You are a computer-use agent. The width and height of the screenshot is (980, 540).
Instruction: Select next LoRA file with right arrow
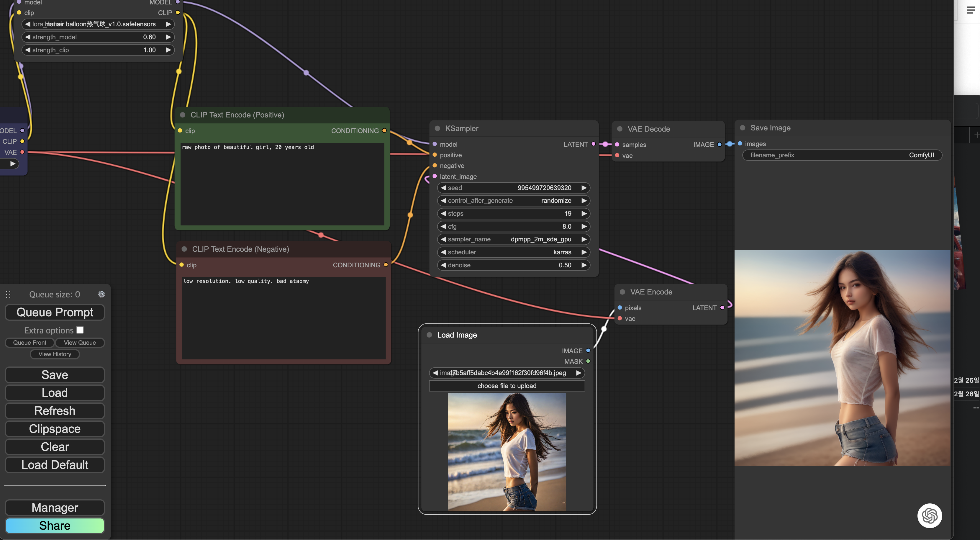pos(168,24)
